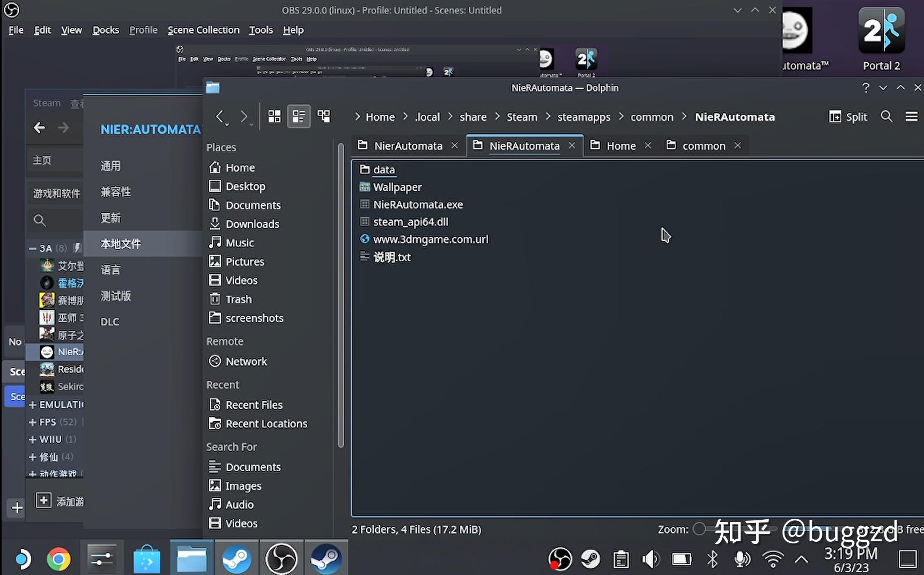The width and height of the screenshot is (924, 575).
Task: Expand chevron before common breadcrumb
Action: 622,116
